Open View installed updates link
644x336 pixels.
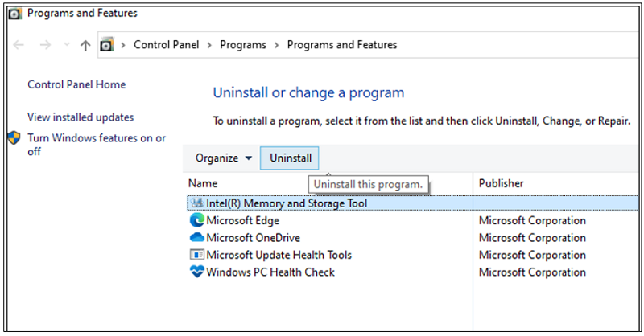(80, 117)
